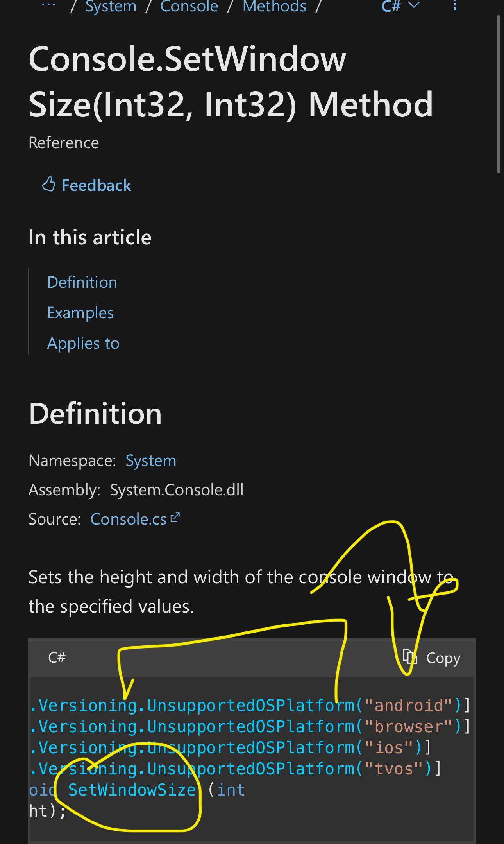This screenshot has height=844, width=504.
Task: Click the thumbs-up Feedback icon
Action: pos(48,185)
